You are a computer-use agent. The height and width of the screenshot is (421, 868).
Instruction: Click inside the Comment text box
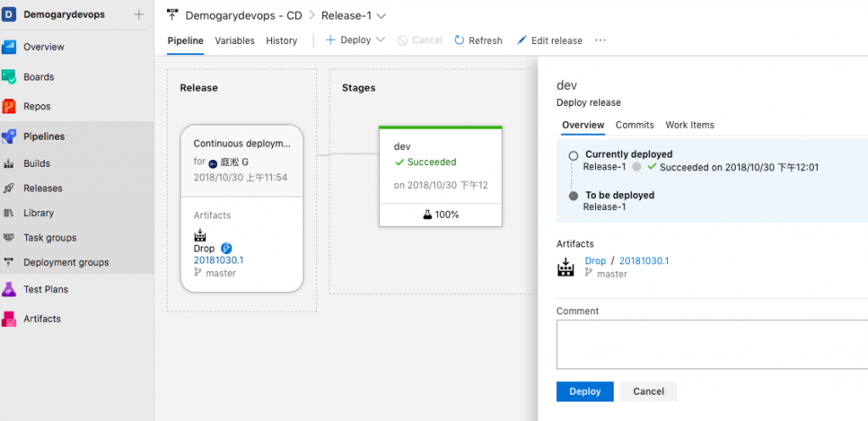[712, 344]
